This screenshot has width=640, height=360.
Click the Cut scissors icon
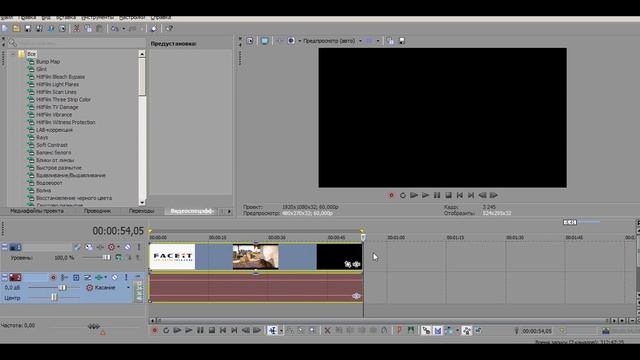(x=76, y=28)
